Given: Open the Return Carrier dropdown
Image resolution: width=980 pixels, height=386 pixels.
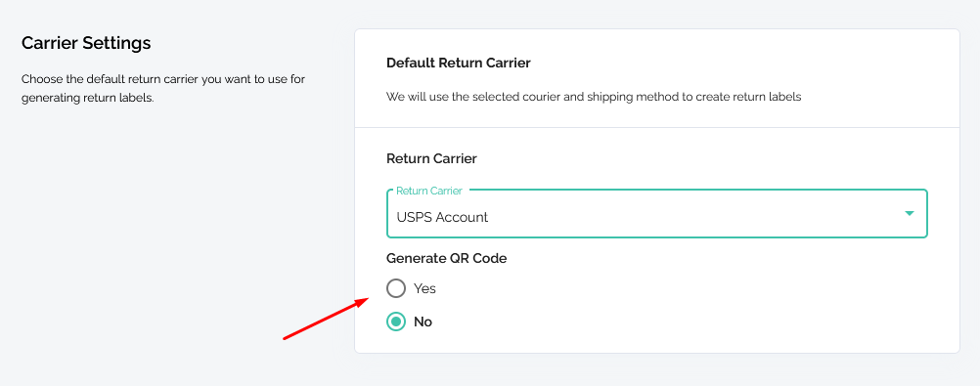Looking at the screenshot, I should 657,214.
